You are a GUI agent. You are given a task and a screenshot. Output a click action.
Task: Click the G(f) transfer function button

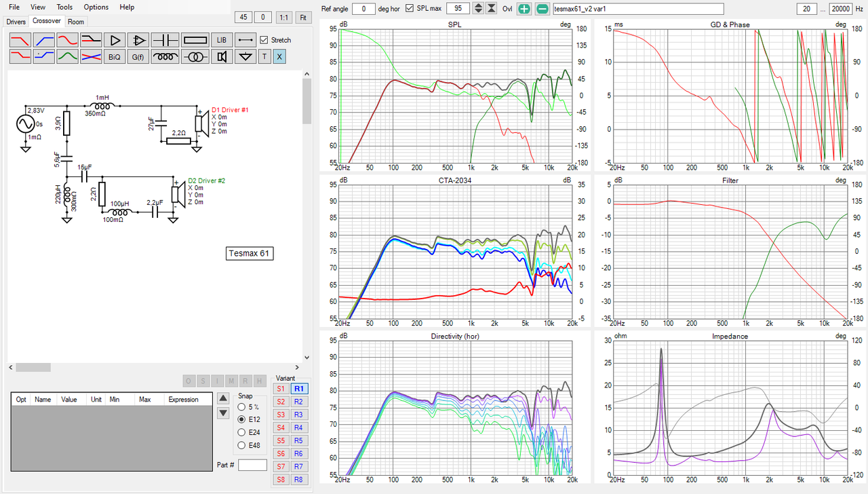pos(138,57)
